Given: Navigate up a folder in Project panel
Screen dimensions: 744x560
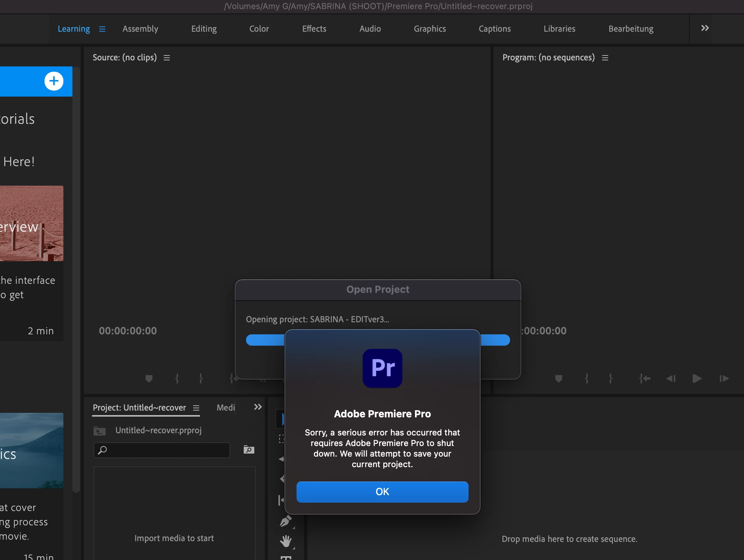Looking at the screenshot, I should pos(99,431).
